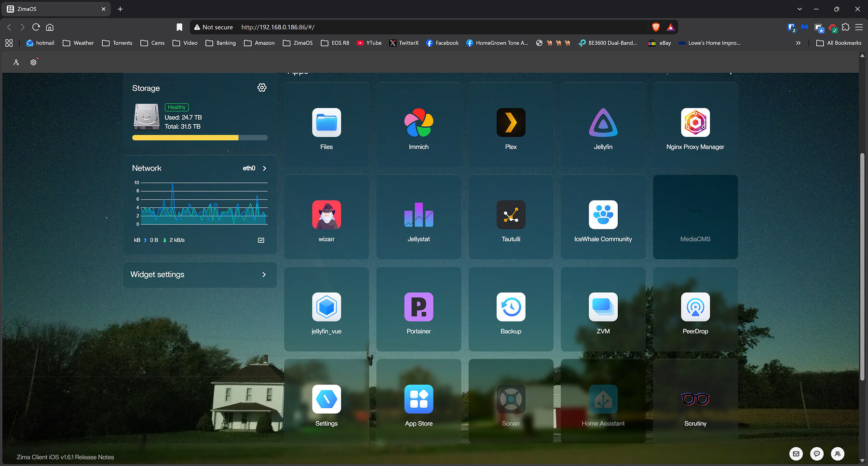Viewport: 868px width, 466px height.
Task: Expand Widget settings
Action: (200, 275)
